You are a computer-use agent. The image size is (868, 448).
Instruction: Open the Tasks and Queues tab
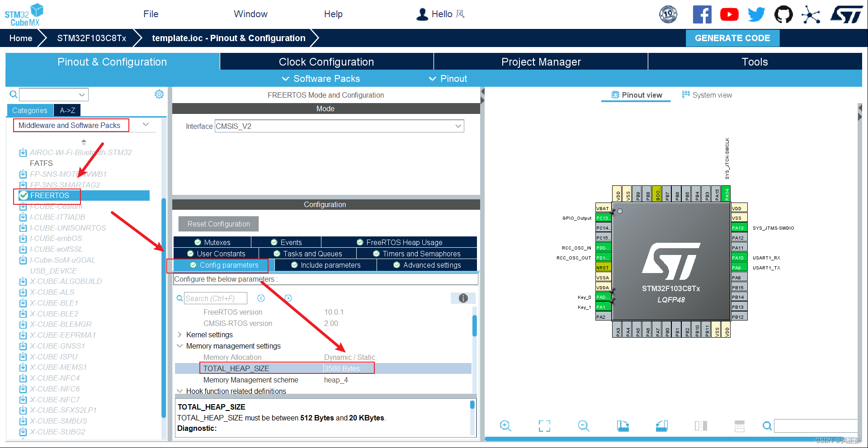point(308,254)
